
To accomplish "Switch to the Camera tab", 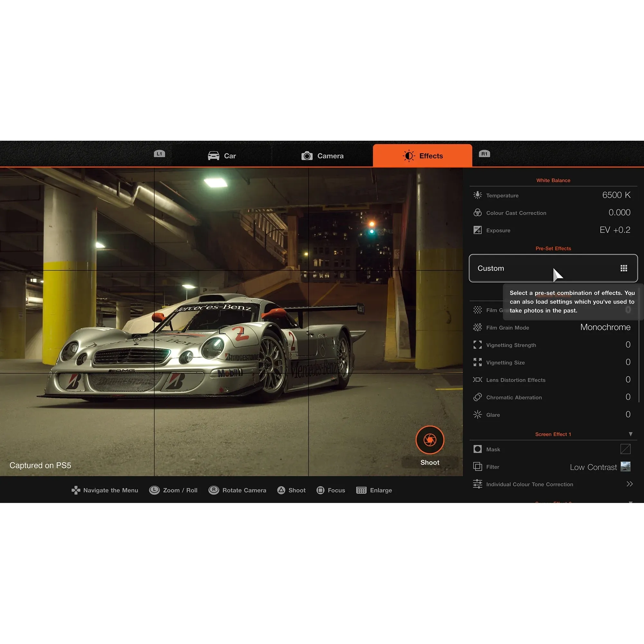I will pyautogui.click(x=322, y=156).
